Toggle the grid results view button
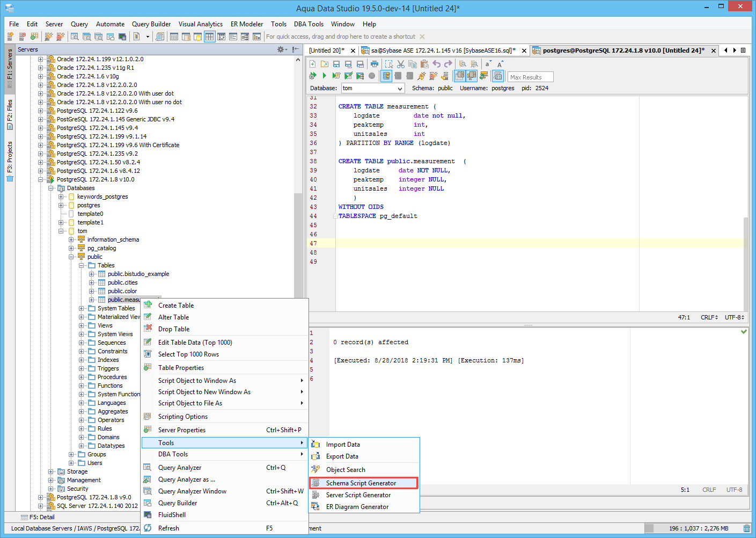This screenshot has height=538, width=756. 460,76
